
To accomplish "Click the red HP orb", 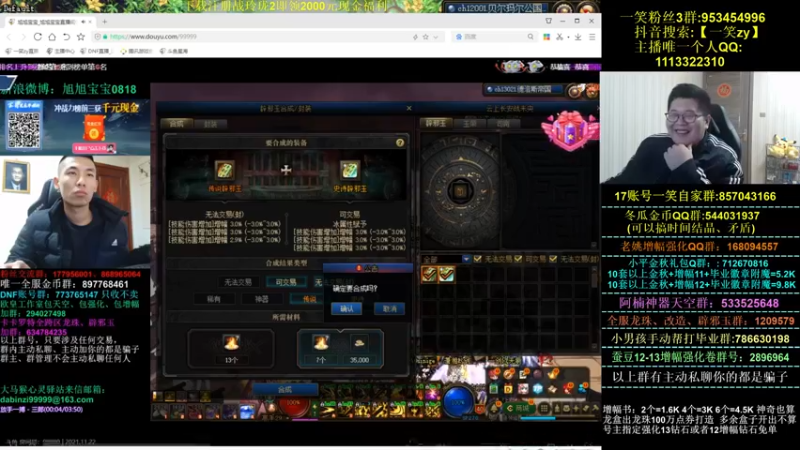I will 293,406.
